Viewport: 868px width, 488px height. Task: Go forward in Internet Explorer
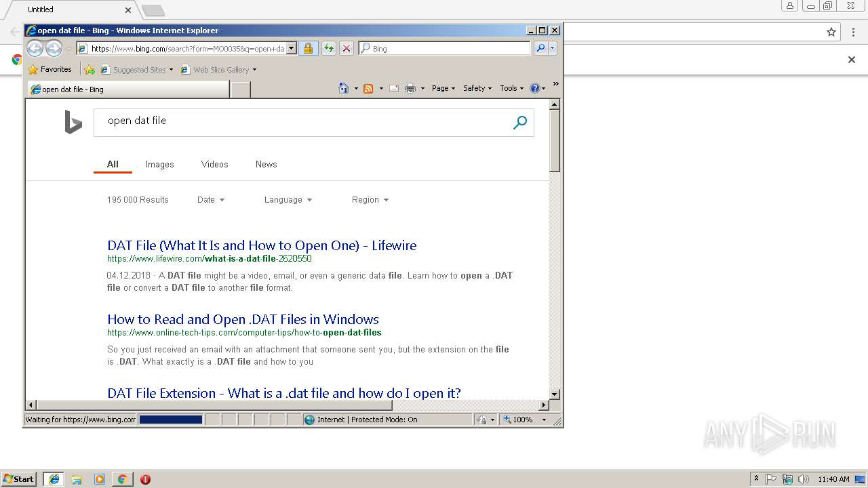(54, 48)
